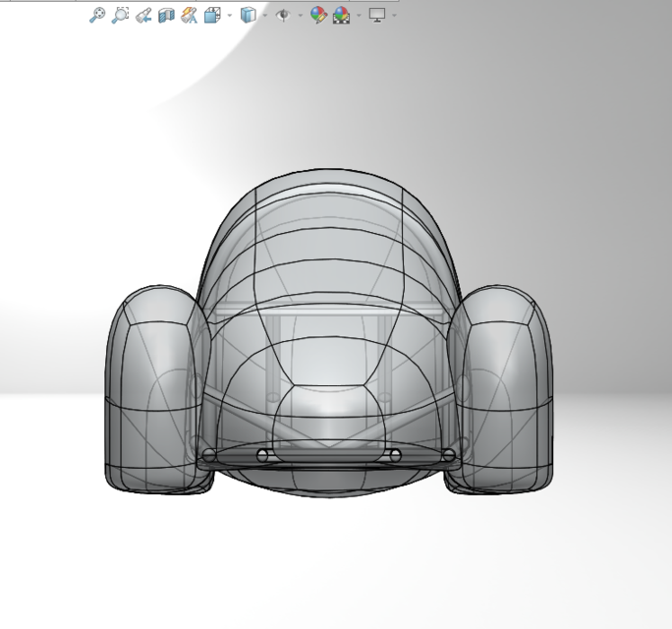Click the Display Style icon
The image size is (672, 629).
pyautogui.click(x=248, y=15)
